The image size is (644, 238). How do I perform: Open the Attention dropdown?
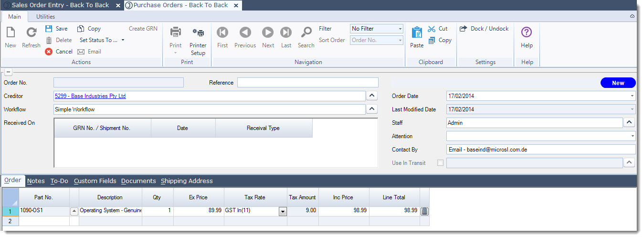633,136
